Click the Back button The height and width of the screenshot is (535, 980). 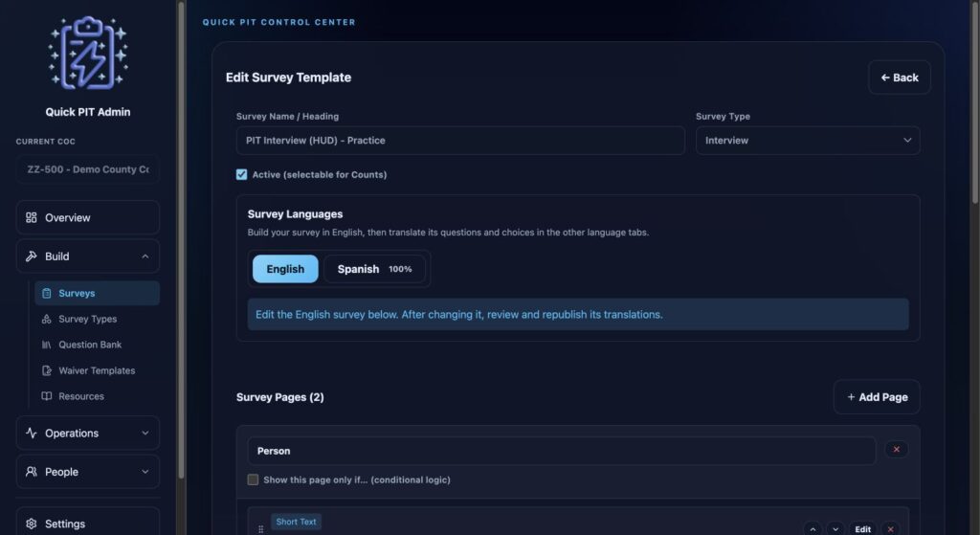click(900, 78)
